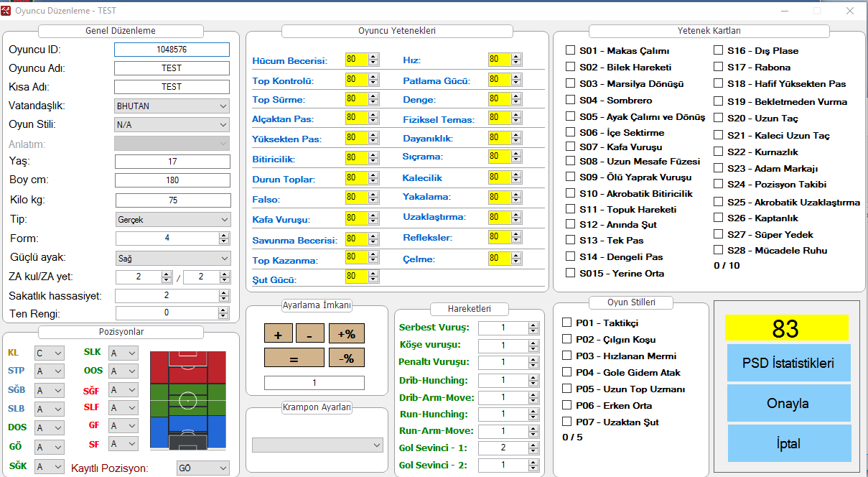868x477 pixels.
Task: Click the Penaltı Vuruşu spinner arrows
Action: tap(533, 362)
